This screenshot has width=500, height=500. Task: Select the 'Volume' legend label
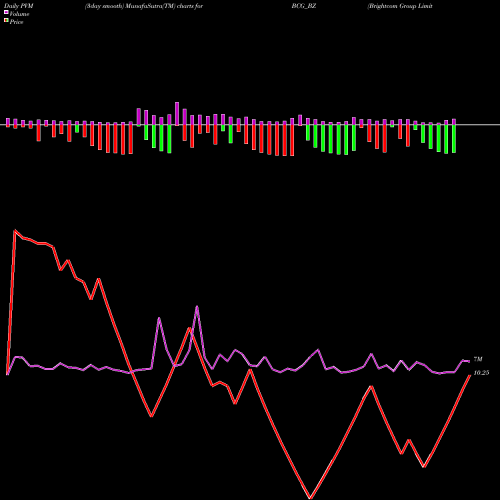(19, 14)
